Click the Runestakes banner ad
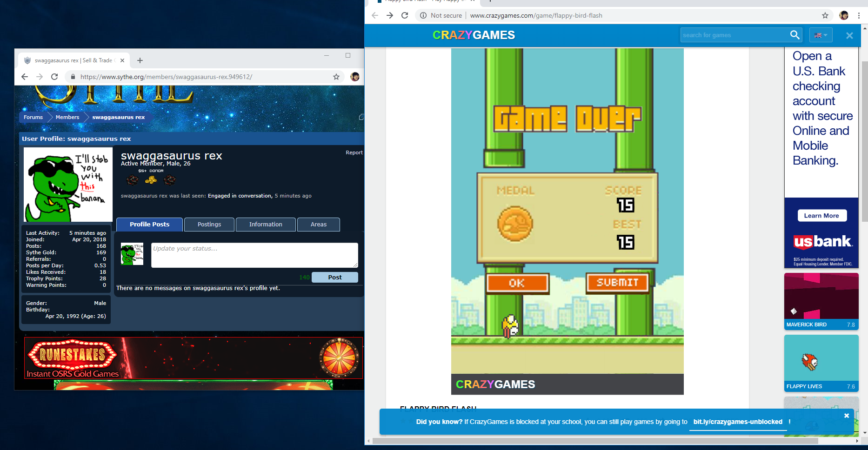 click(x=194, y=358)
